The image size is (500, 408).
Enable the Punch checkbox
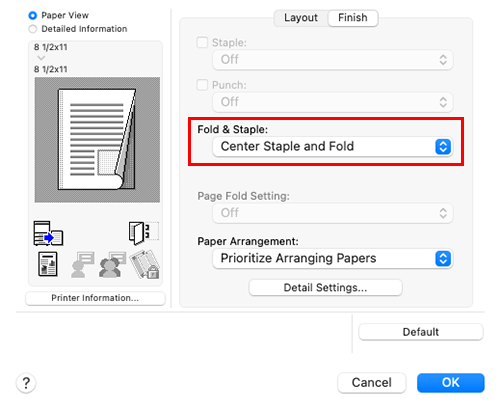pos(202,85)
